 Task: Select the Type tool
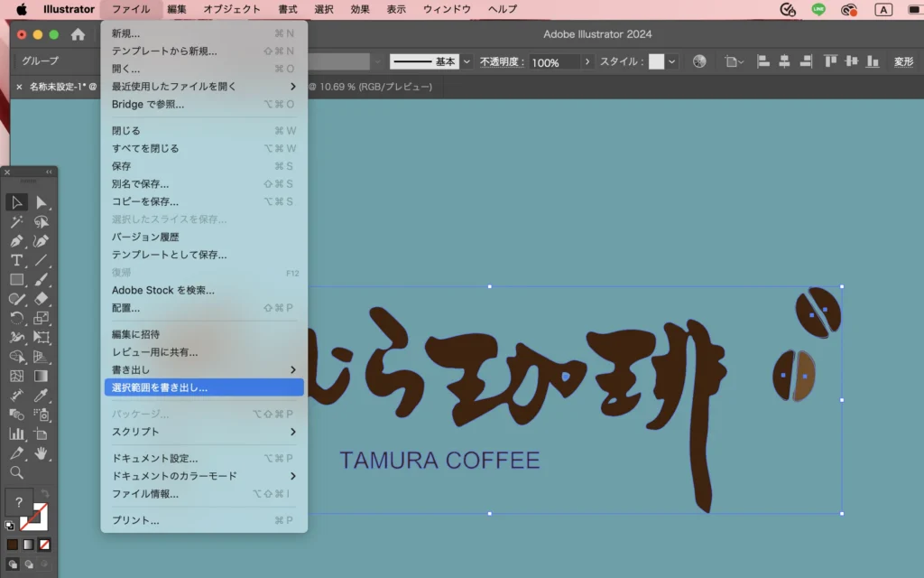(17, 260)
